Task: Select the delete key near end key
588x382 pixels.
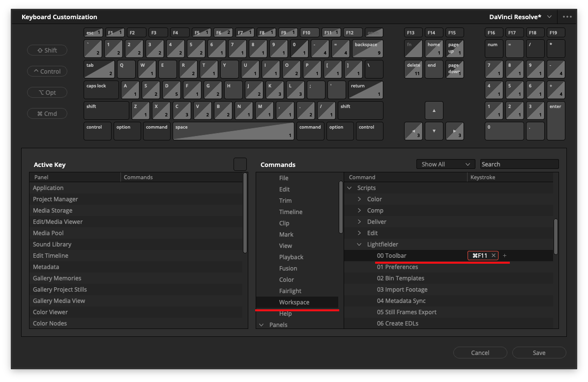Action: (413, 69)
